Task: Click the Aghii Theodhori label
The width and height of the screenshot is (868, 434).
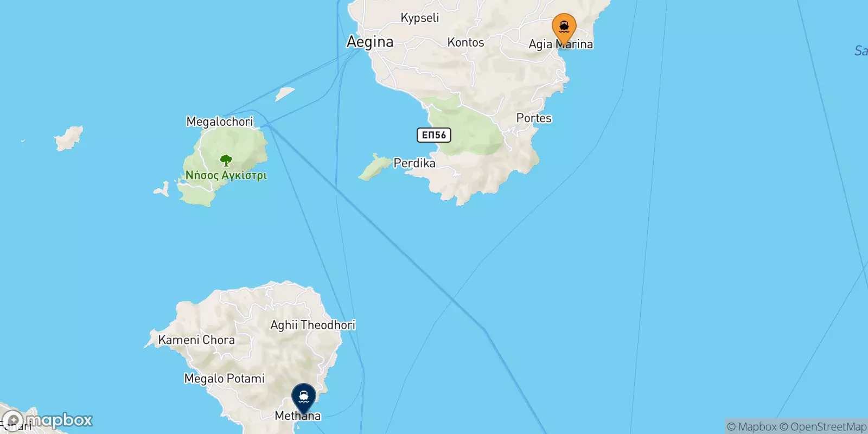Action: (x=313, y=325)
